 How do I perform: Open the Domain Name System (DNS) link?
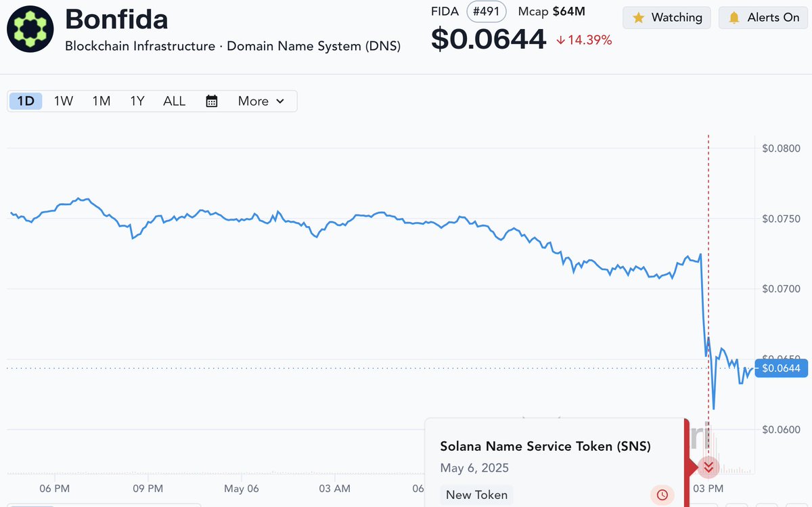[x=313, y=46]
